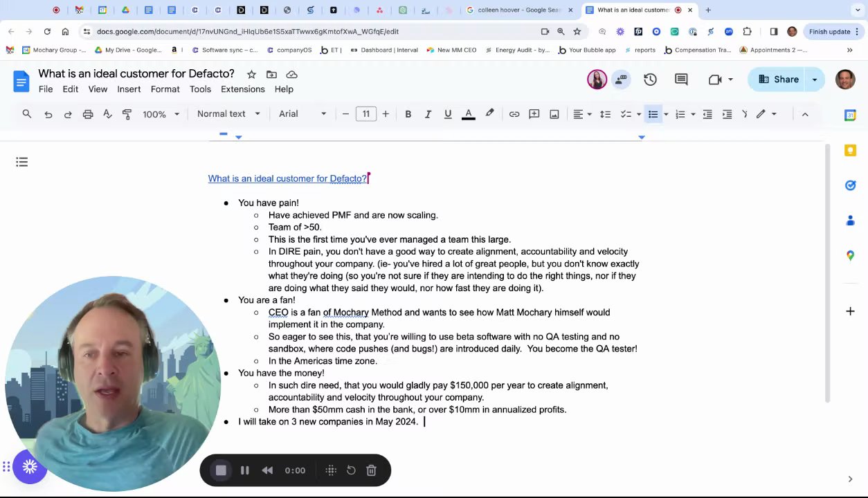
Task: Open the Share options dropdown arrow
Action: pyautogui.click(x=815, y=80)
